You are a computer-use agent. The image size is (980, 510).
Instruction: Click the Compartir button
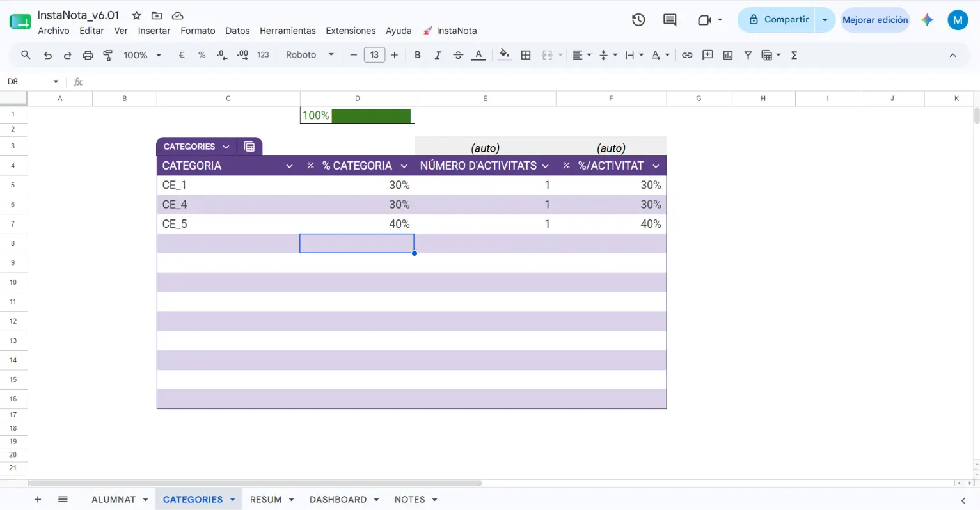click(776, 20)
